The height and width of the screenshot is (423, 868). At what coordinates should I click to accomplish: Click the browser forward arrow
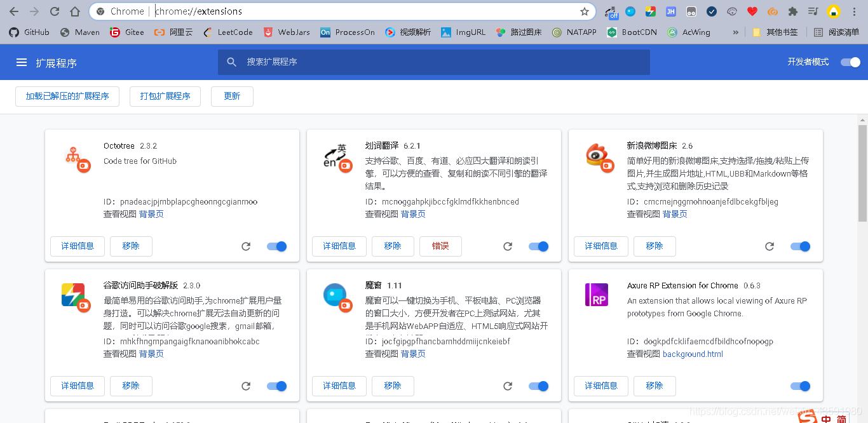pyautogui.click(x=34, y=11)
